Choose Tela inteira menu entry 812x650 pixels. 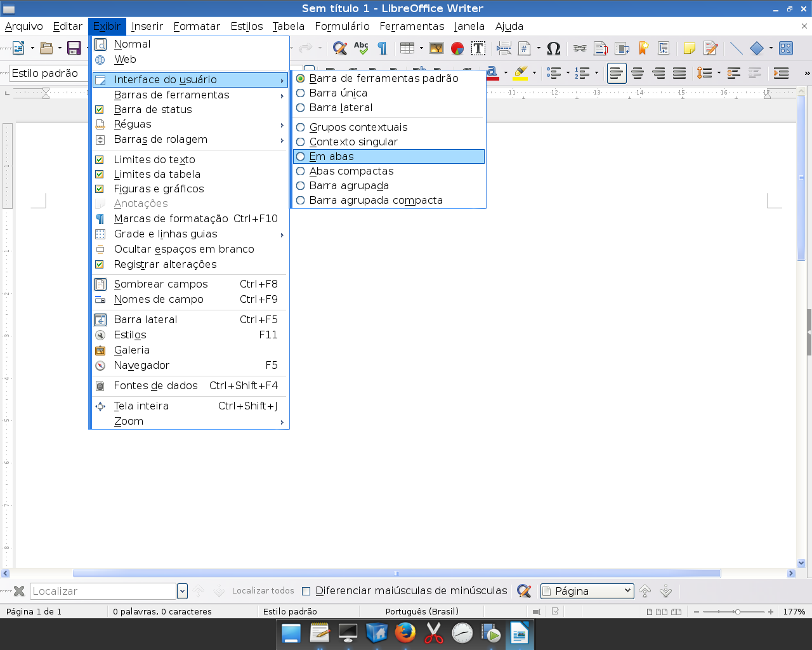(190, 406)
